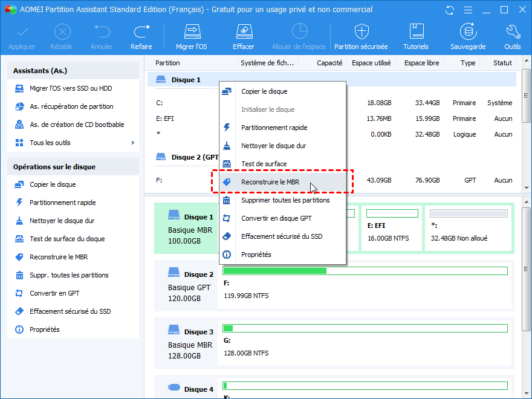The height and width of the screenshot is (399, 532).
Task: Select the Disque 2 usage bar
Action: (x=365, y=270)
